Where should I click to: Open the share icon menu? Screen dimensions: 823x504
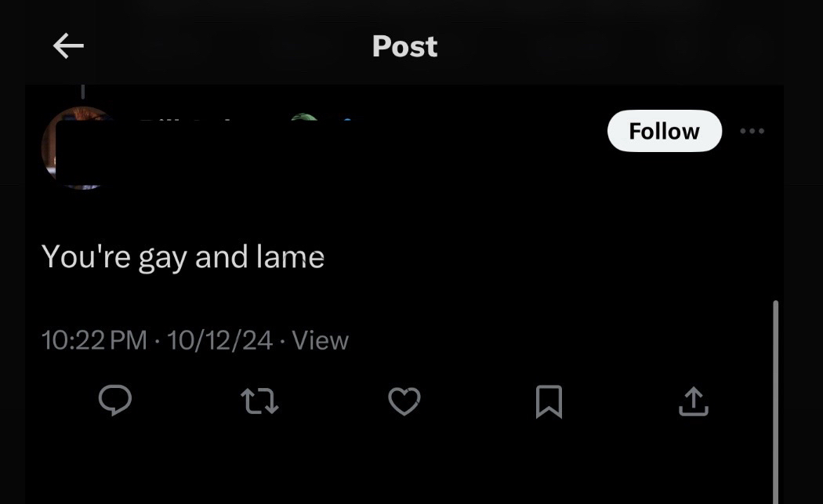tap(693, 401)
